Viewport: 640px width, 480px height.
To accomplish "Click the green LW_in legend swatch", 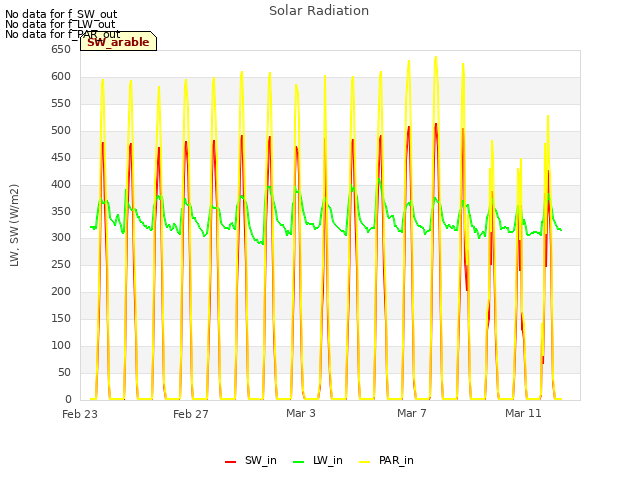I will (298, 462).
